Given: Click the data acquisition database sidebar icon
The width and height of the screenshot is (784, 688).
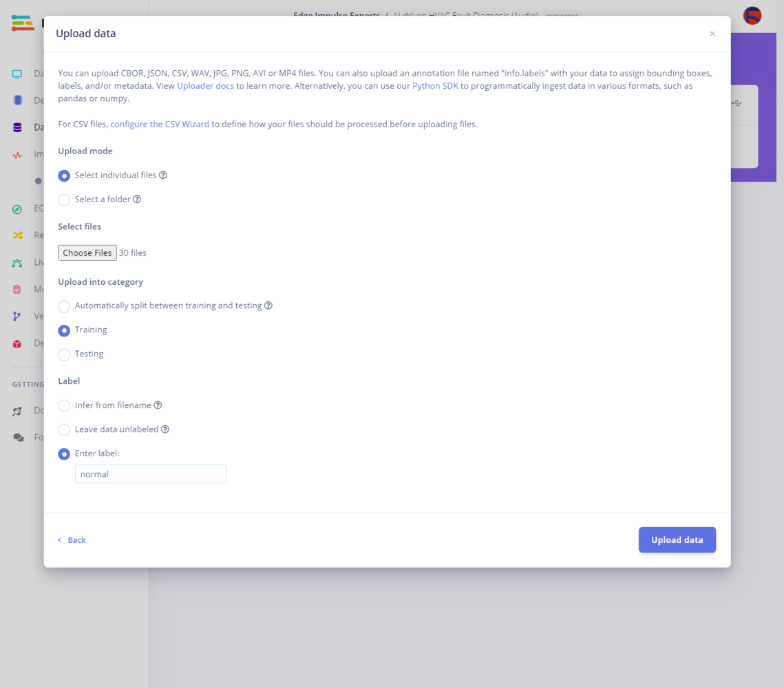Looking at the screenshot, I should tap(17, 127).
